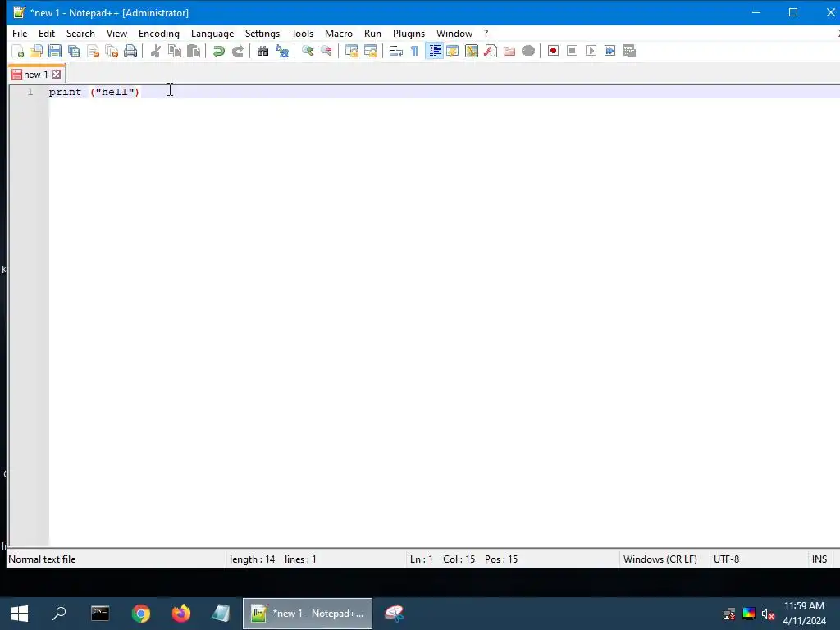
Task: Launch Firefox from the taskbar
Action: (x=181, y=614)
